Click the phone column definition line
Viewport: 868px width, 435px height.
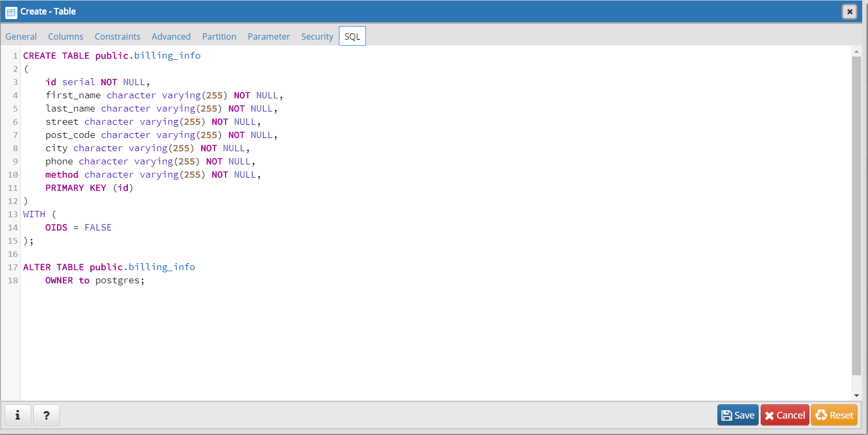point(151,161)
